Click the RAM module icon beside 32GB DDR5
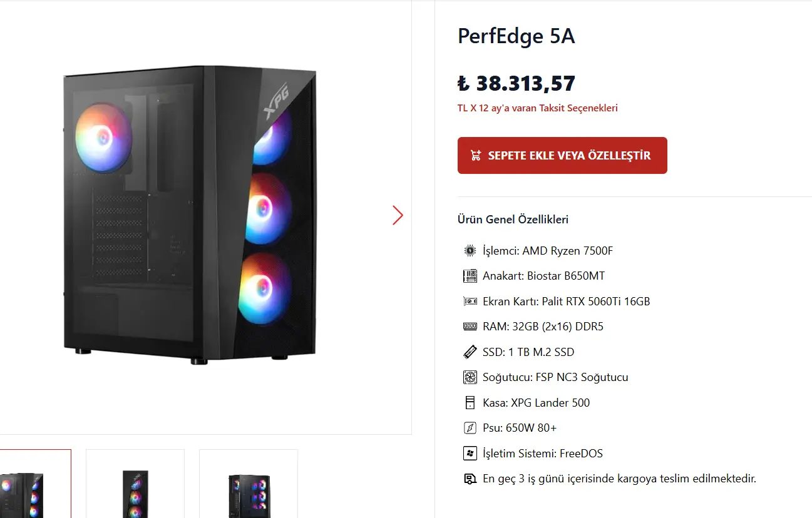This screenshot has height=518, width=812. coord(470,327)
